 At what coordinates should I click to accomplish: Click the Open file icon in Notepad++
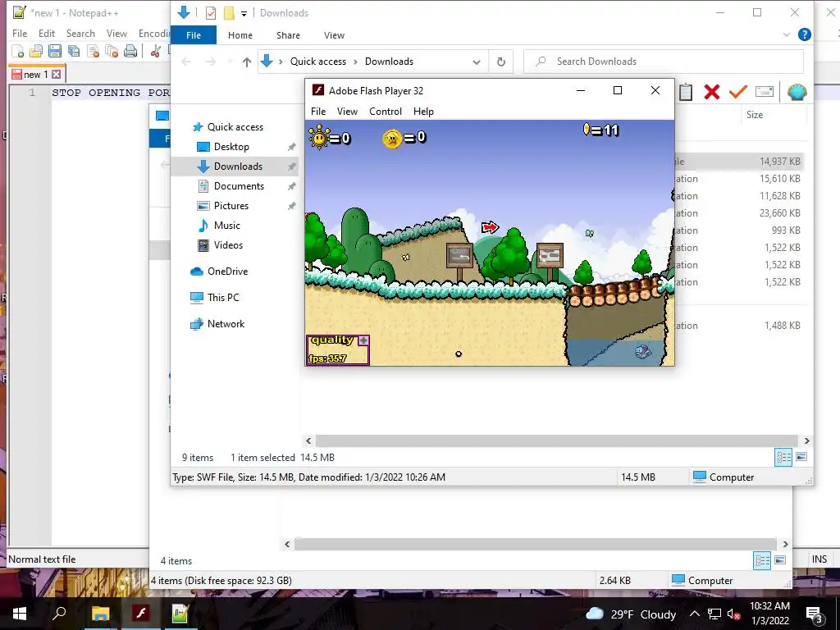[x=36, y=52]
